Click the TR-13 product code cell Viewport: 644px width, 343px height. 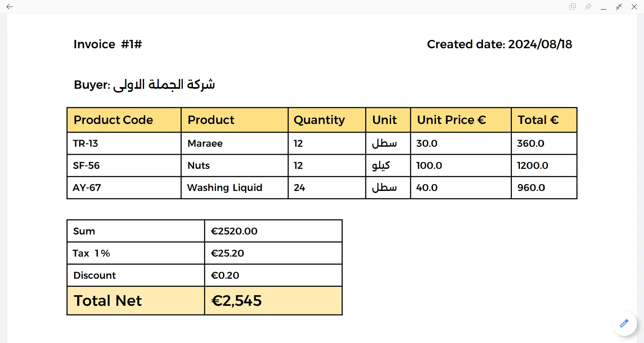click(124, 143)
